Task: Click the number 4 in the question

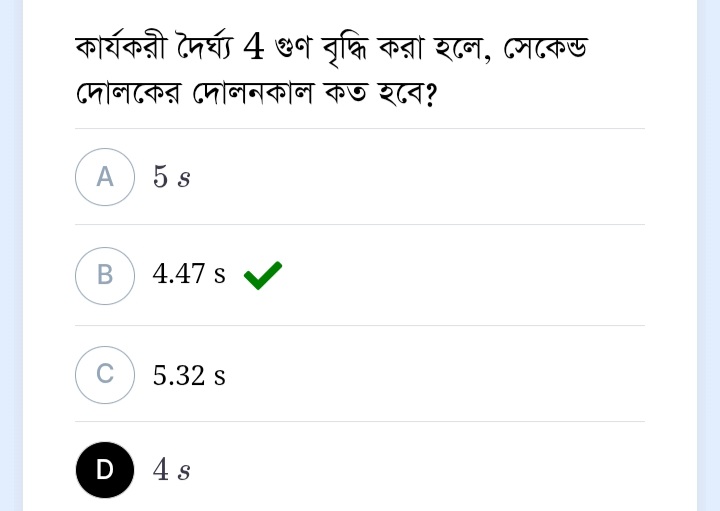Action: (254, 46)
